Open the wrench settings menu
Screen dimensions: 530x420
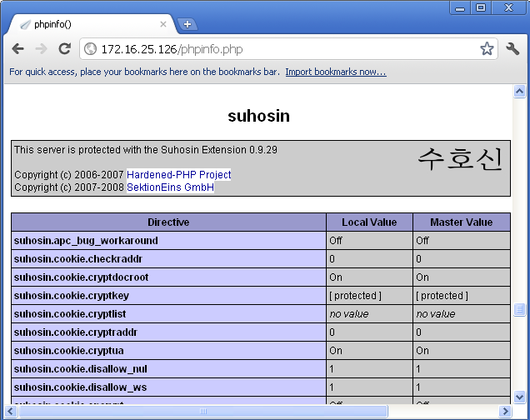tap(512, 49)
